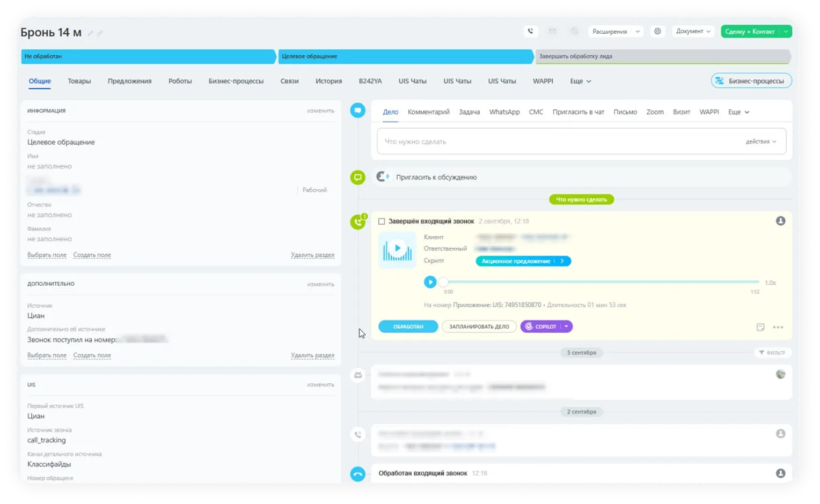Viewport: 820px width, 504px height.
Task: Click the phone call icon in header
Action: click(x=530, y=31)
